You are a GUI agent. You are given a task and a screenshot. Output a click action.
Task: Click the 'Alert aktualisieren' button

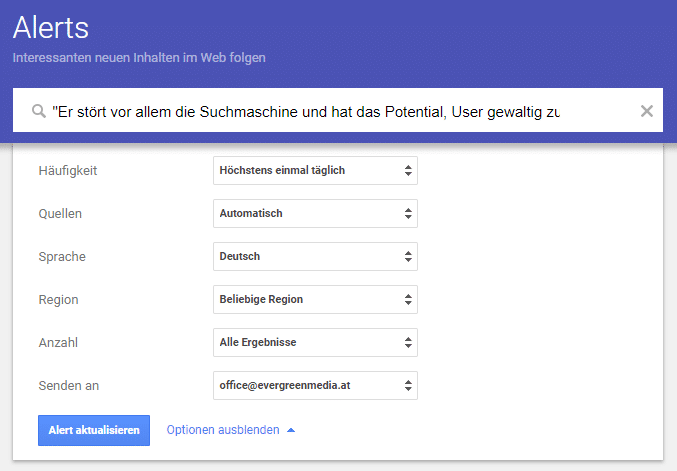pos(94,430)
